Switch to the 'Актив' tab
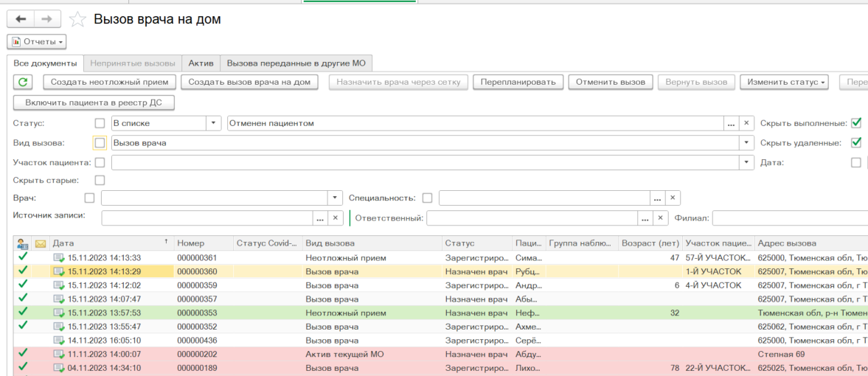This screenshot has height=376, width=868. [201, 63]
